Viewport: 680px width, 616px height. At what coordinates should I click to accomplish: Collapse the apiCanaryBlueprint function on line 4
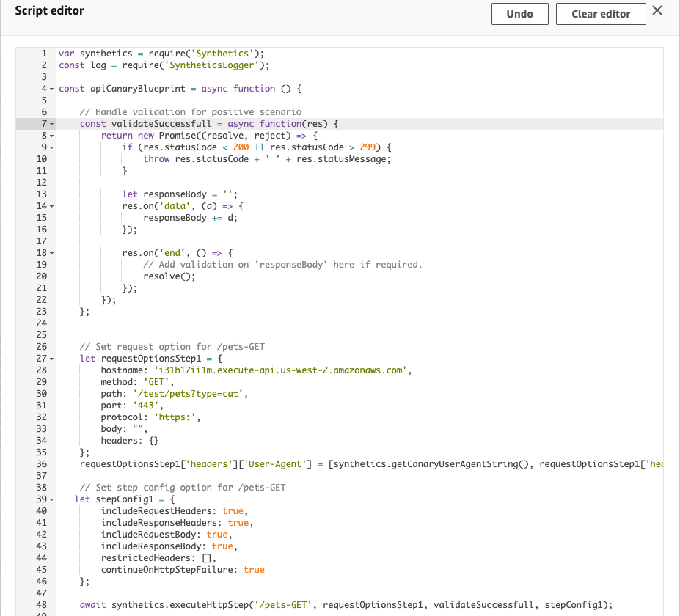(x=51, y=88)
